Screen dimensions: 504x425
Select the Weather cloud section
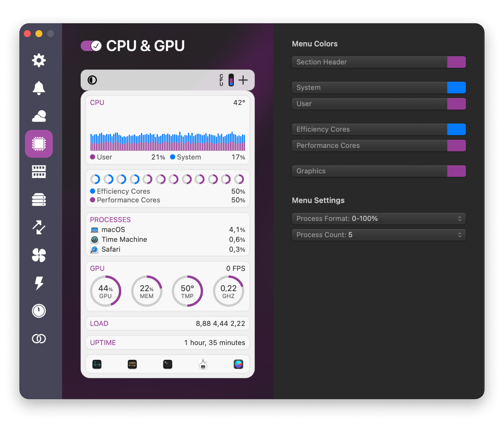point(39,116)
